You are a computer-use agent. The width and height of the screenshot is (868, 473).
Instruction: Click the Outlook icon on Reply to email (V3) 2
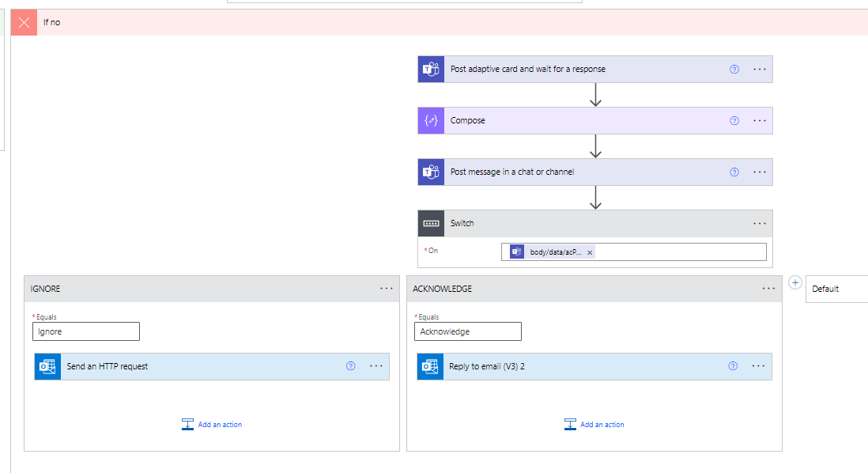click(429, 366)
